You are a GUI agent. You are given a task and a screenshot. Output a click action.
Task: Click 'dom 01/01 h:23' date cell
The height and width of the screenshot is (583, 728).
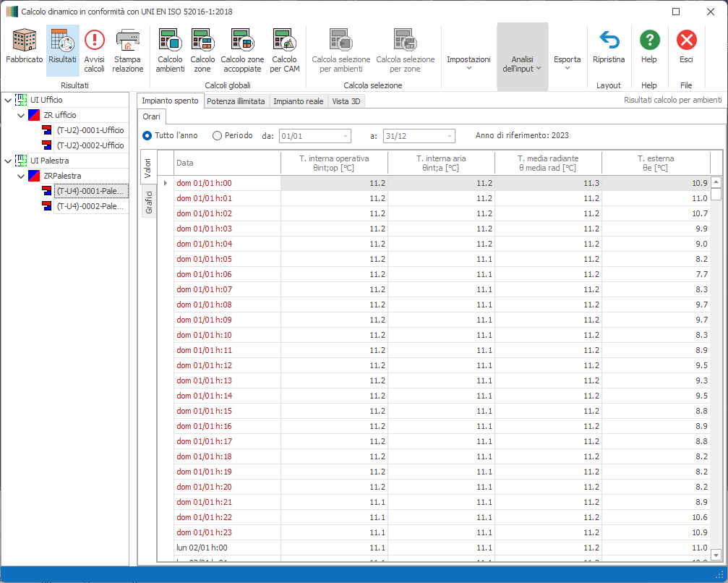227,532
